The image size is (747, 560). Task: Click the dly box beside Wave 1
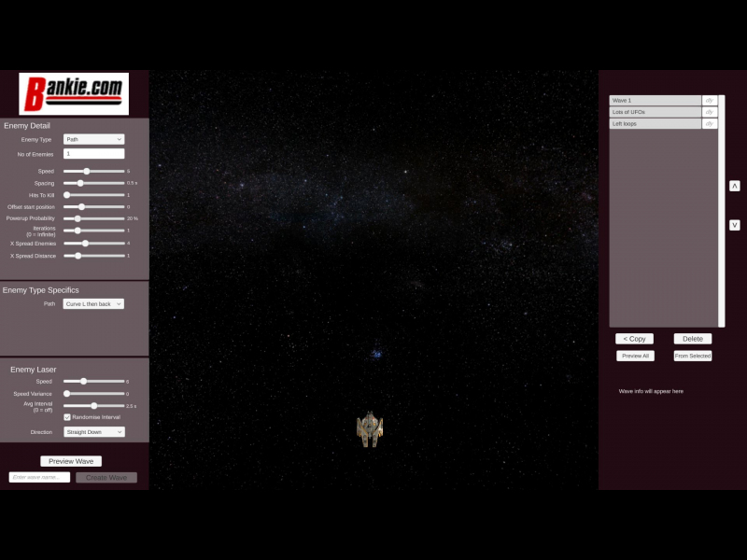point(710,100)
